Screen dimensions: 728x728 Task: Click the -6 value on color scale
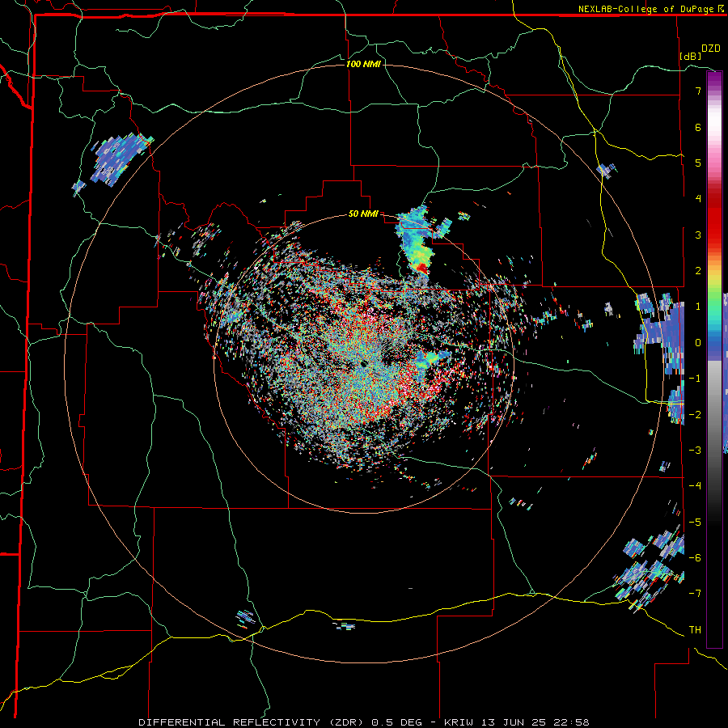695,558
